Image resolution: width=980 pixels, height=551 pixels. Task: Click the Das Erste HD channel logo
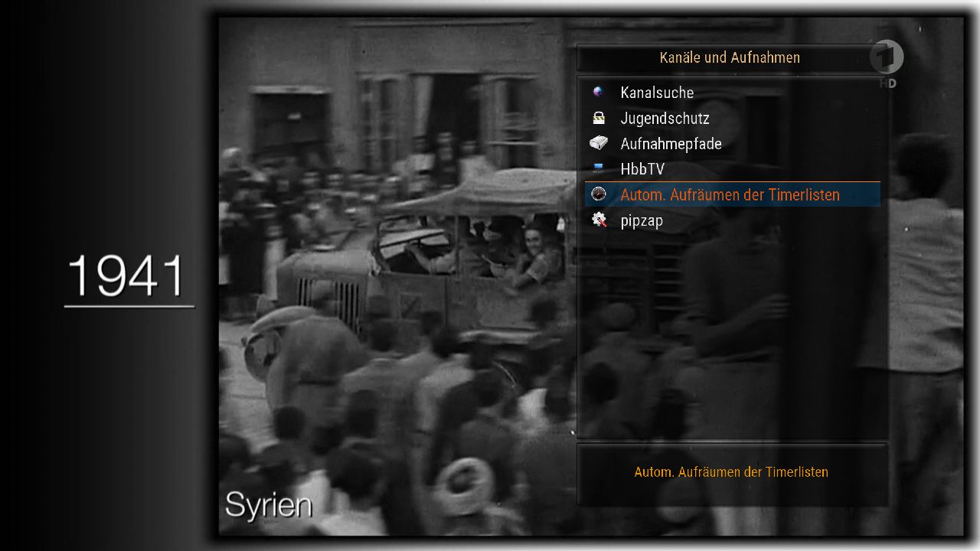tap(887, 63)
